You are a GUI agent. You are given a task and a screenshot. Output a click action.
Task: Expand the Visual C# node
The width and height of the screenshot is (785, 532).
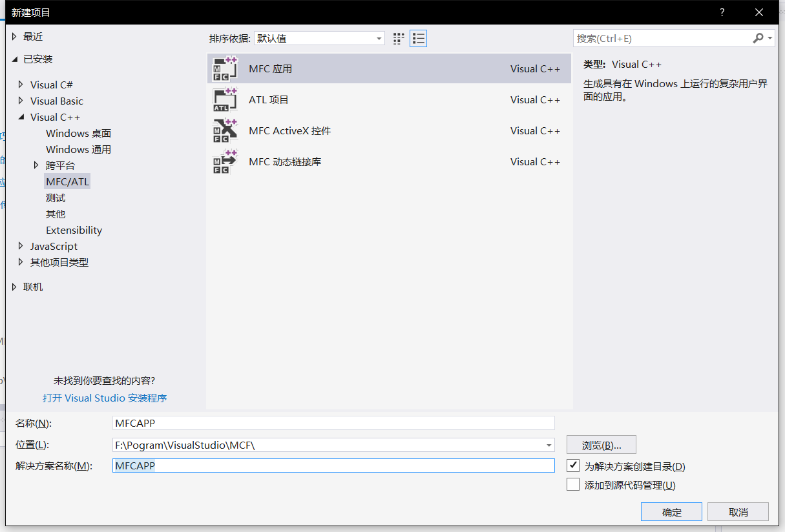point(21,85)
